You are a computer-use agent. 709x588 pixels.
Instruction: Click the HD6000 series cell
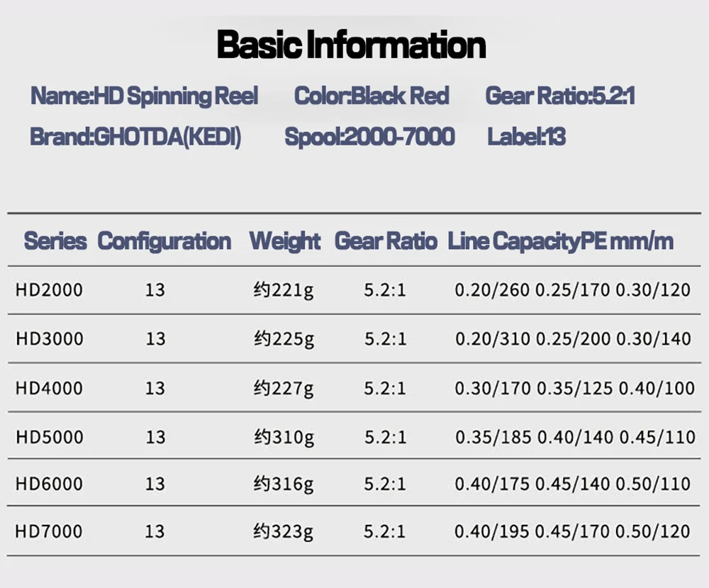coord(49,484)
